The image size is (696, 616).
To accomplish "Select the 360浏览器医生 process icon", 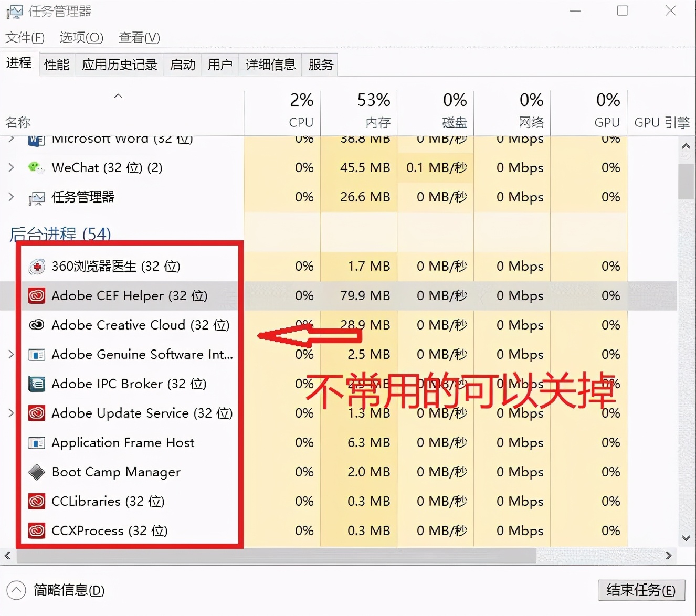I will 36,266.
